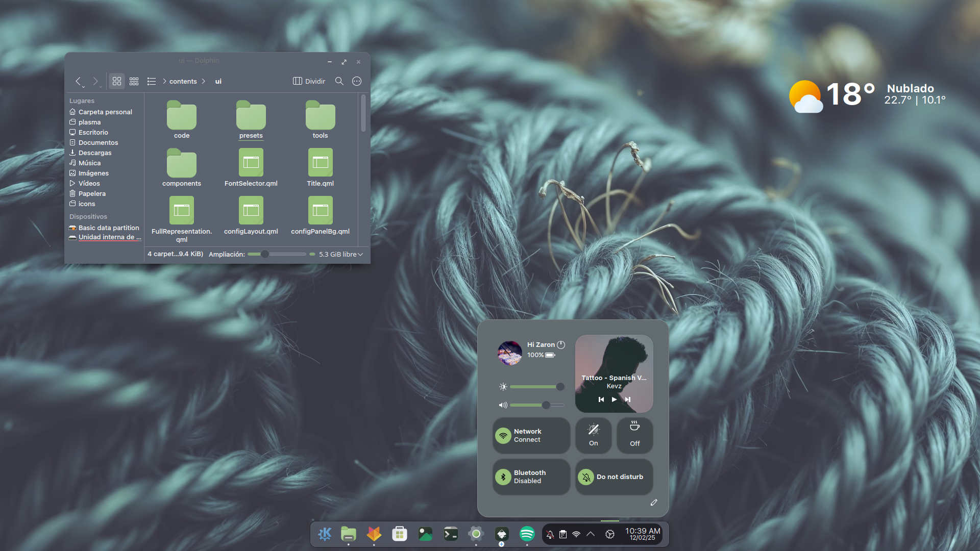The height and width of the screenshot is (551, 980).
Task: Open Documentos in Places sidebar
Action: 105,142
